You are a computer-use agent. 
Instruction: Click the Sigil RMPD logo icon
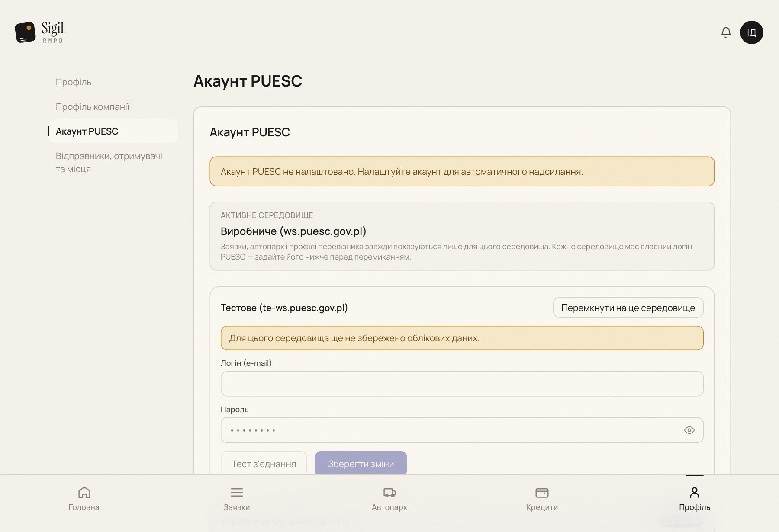point(25,32)
